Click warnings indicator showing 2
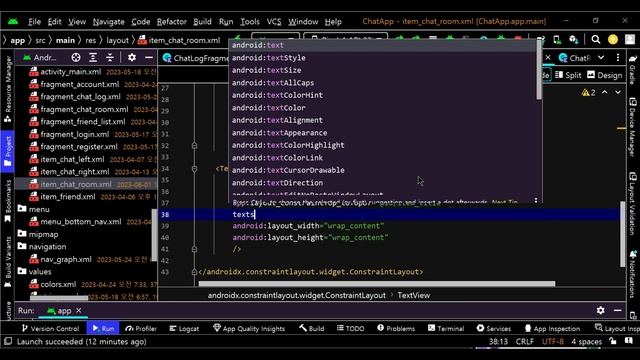 click(589, 93)
